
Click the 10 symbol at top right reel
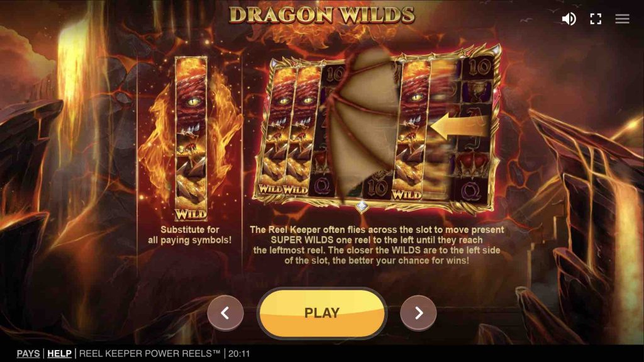pos(479,67)
